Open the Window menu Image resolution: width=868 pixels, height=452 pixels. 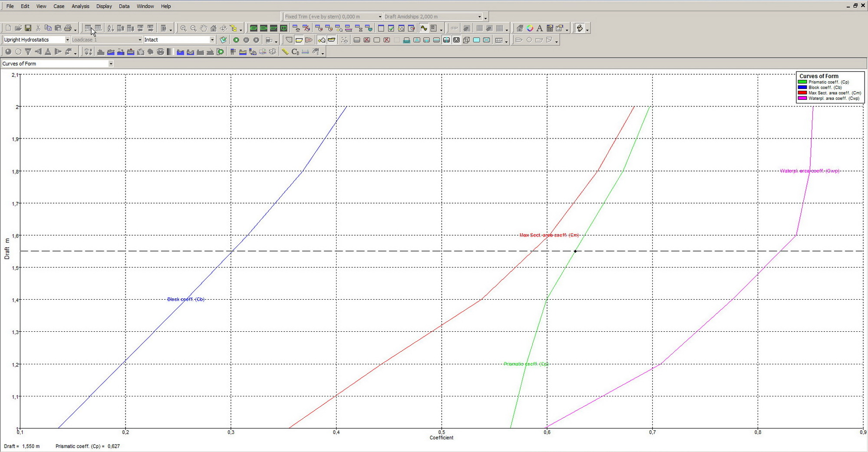coord(145,6)
